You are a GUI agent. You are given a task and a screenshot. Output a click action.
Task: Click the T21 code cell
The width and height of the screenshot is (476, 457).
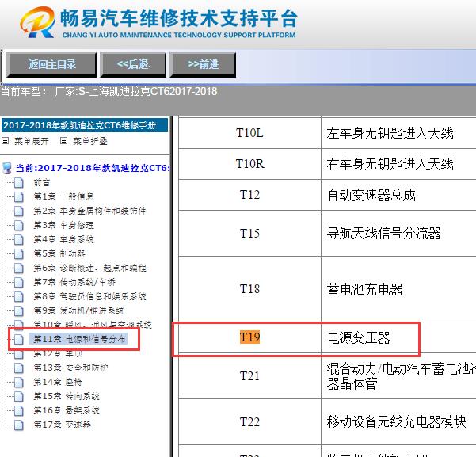pyautogui.click(x=249, y=376)
